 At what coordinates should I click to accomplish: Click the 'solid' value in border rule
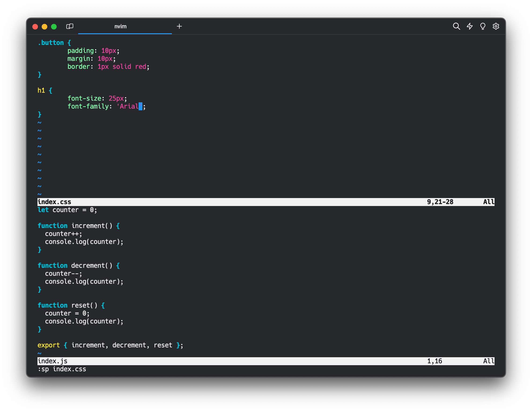pyautogui.click(x=122, y=67)
